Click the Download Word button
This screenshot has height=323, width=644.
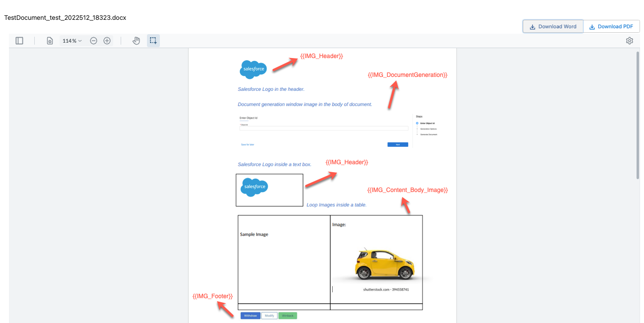(x=553, y=26)
